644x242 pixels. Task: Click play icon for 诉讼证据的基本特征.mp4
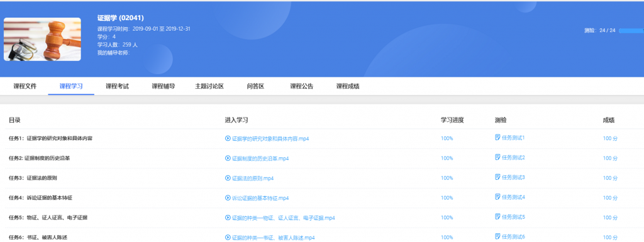coord(228,198)
